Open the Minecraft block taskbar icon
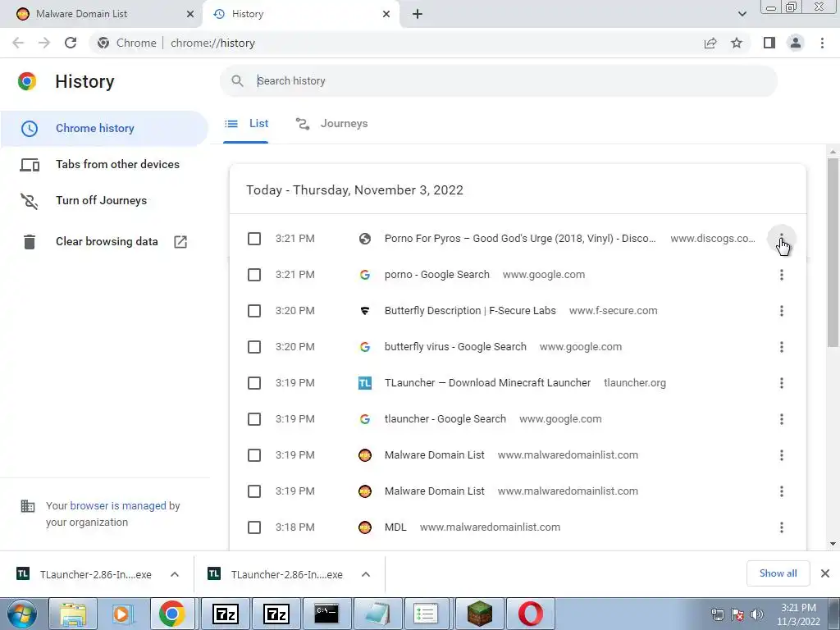 coord(479,614)
